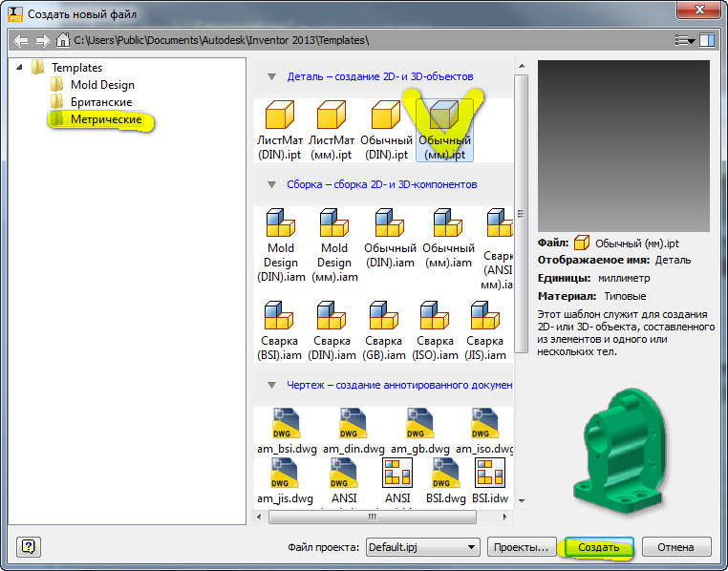
Task: Click the Создать button
Action: (598, 547)
